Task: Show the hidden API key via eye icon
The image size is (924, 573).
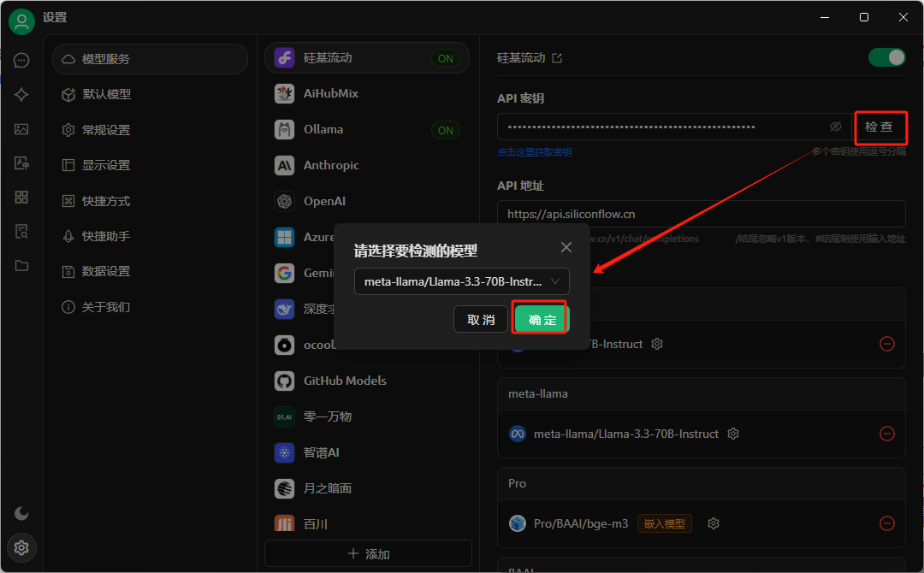Action: point(836,127)
